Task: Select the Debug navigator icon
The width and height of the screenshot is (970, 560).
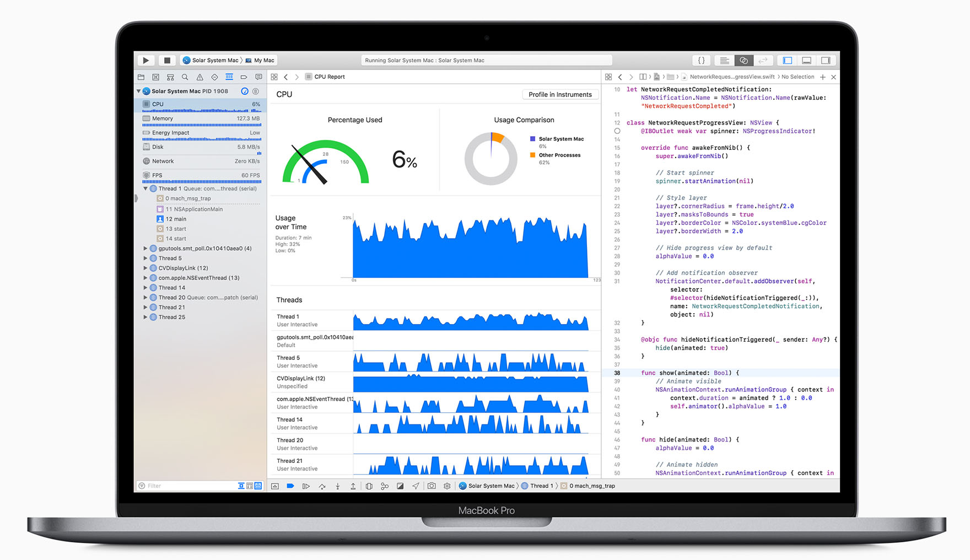Action: [229, 77]
